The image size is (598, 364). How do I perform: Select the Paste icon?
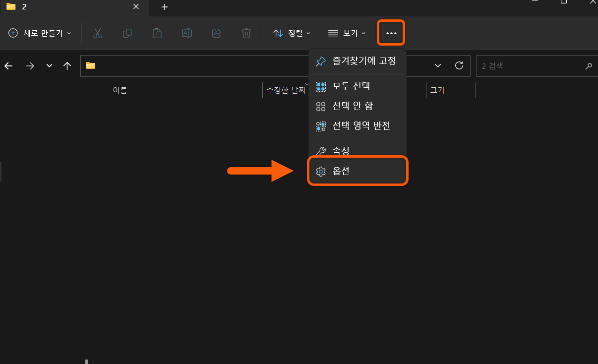click(x=157, y=33)
